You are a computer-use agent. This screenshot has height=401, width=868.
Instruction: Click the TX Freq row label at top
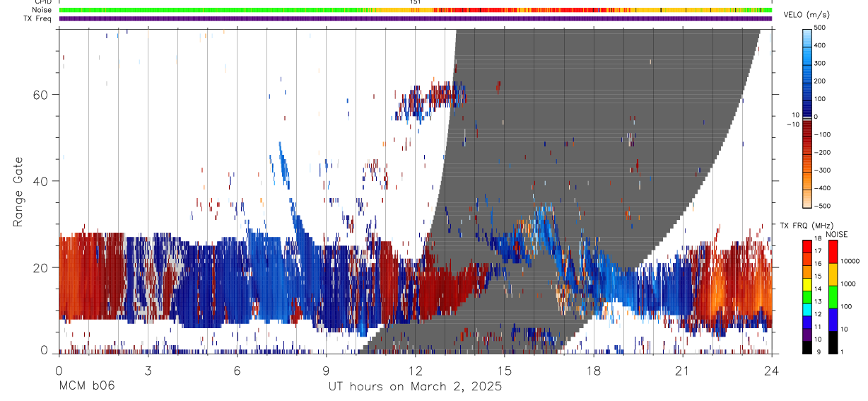38,18
